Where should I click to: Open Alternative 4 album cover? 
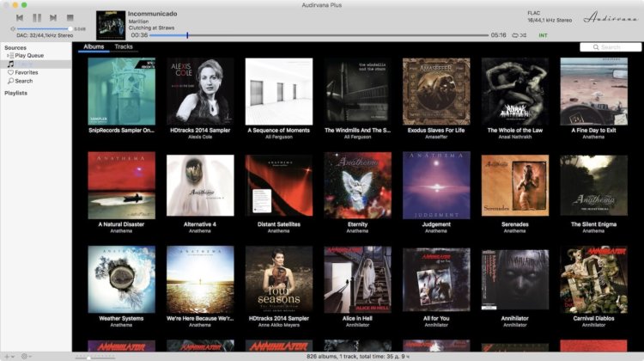point(200,186)
